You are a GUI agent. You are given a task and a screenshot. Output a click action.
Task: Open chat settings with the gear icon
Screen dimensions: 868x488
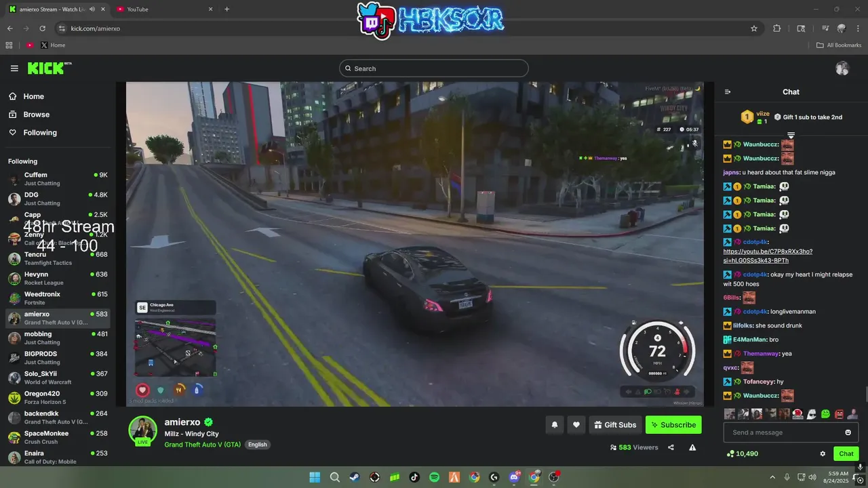(x=823, y=453)
